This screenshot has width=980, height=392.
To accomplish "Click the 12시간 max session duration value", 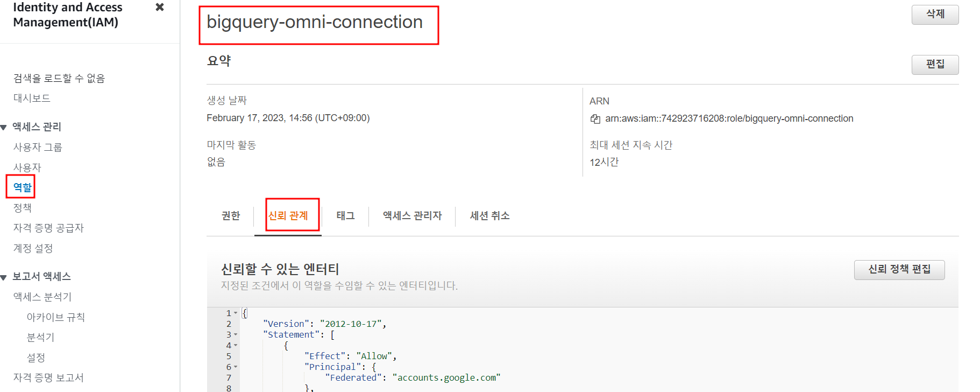I will click(604, 163).
